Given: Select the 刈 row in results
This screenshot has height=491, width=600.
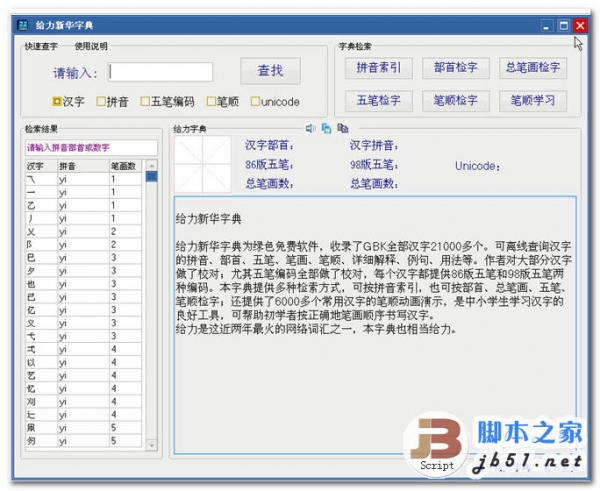Looking at the screenshot, I should [x=83, y=401].
